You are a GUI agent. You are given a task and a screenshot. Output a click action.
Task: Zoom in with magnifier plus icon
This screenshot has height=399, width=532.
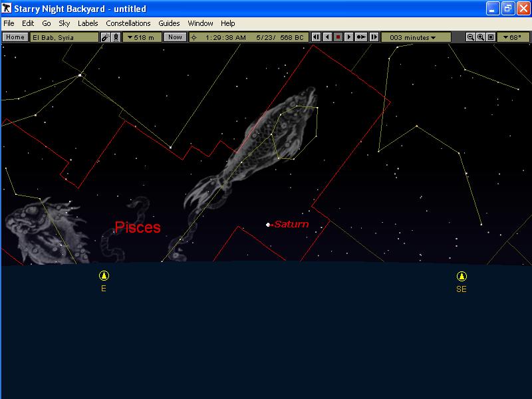480,37
